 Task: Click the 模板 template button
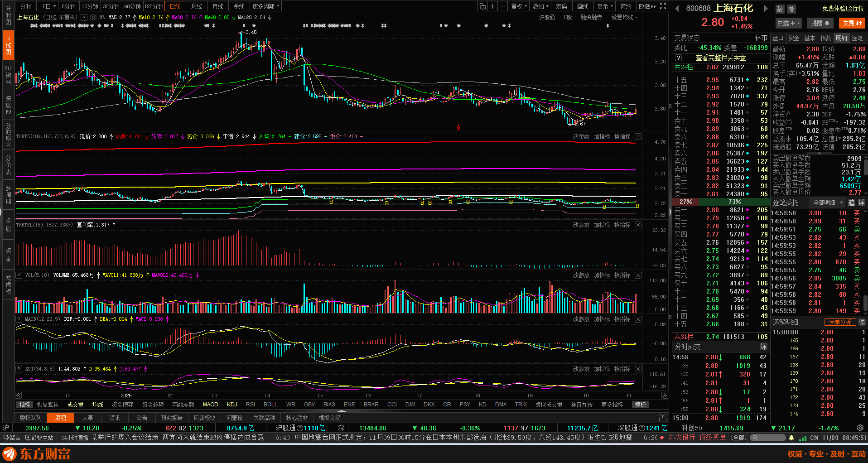click(x=641, y=405)
